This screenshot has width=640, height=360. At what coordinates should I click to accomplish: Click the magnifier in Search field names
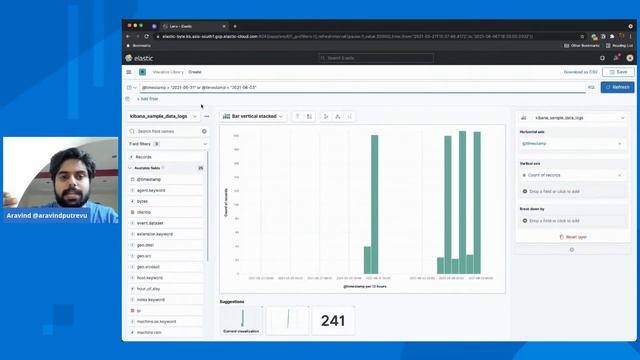[x=132, y=131]
